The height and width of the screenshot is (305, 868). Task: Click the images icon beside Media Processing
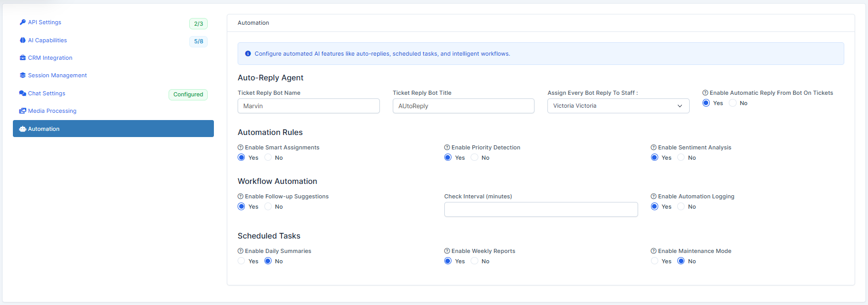pyautogui.click(x=23, y=111)
